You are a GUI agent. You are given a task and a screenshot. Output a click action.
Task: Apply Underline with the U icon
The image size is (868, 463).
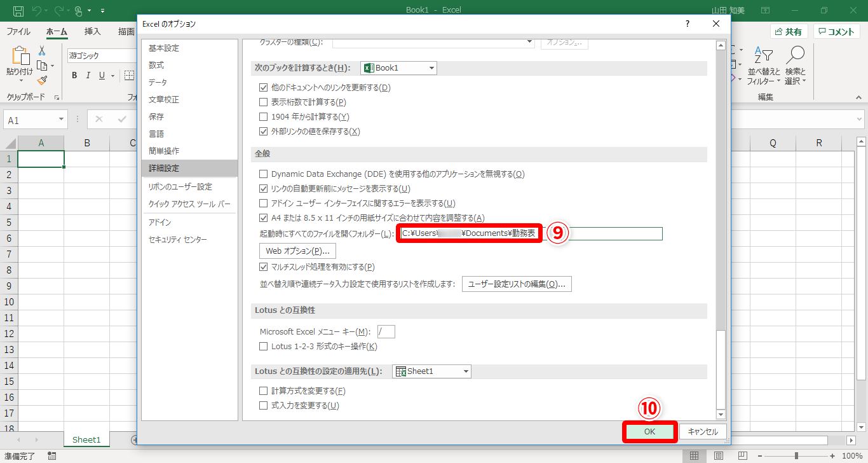point(102,76)
